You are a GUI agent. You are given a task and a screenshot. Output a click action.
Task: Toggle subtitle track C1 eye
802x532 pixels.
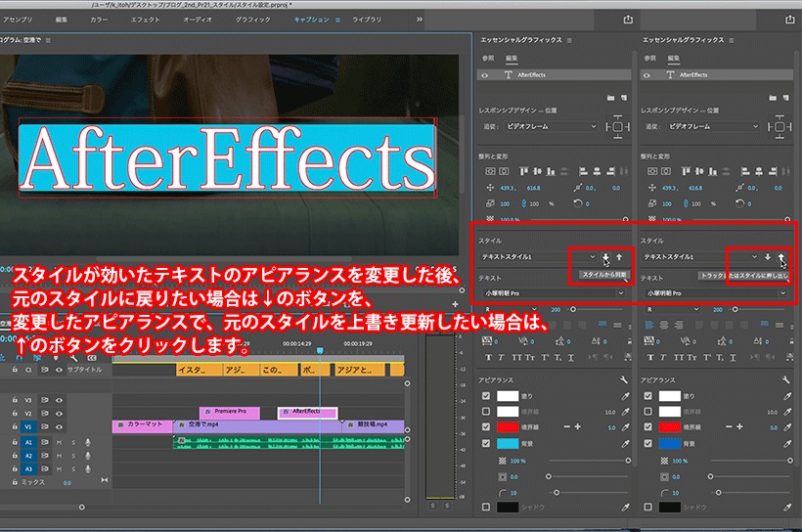pyautogui.click(x=59, y=370)
